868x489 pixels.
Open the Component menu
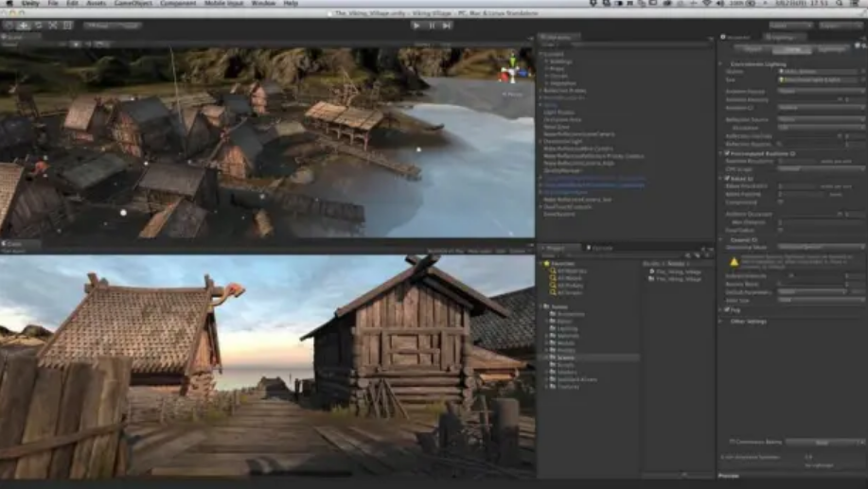tap(178, 4)
